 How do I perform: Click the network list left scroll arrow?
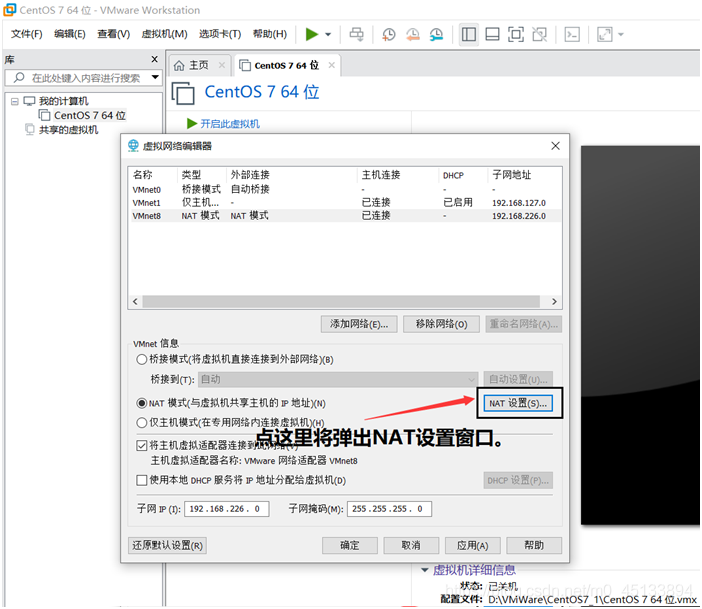[x=135, y=301]
